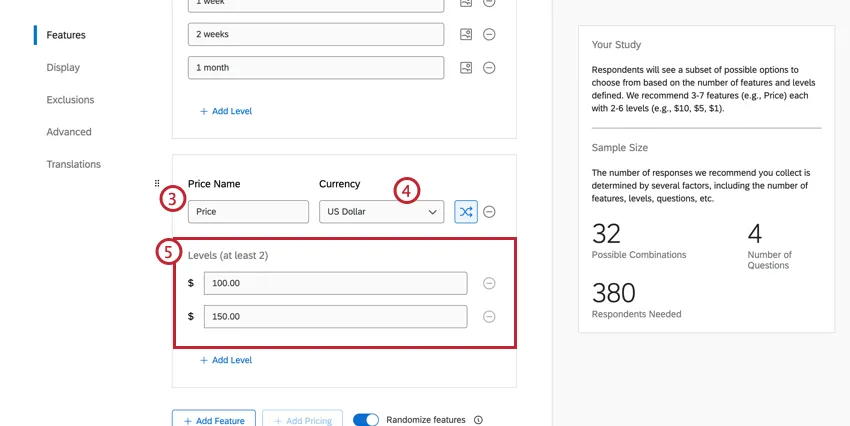Grab the drag handle beside Price Name
Screen dimensions: 850x426
click(157, 184)
